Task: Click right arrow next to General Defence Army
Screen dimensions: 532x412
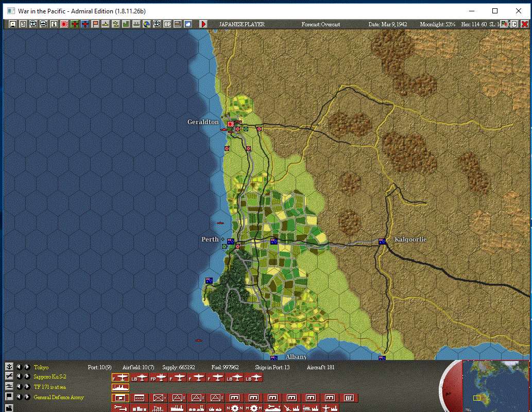Action: click(x=27, y=397)
